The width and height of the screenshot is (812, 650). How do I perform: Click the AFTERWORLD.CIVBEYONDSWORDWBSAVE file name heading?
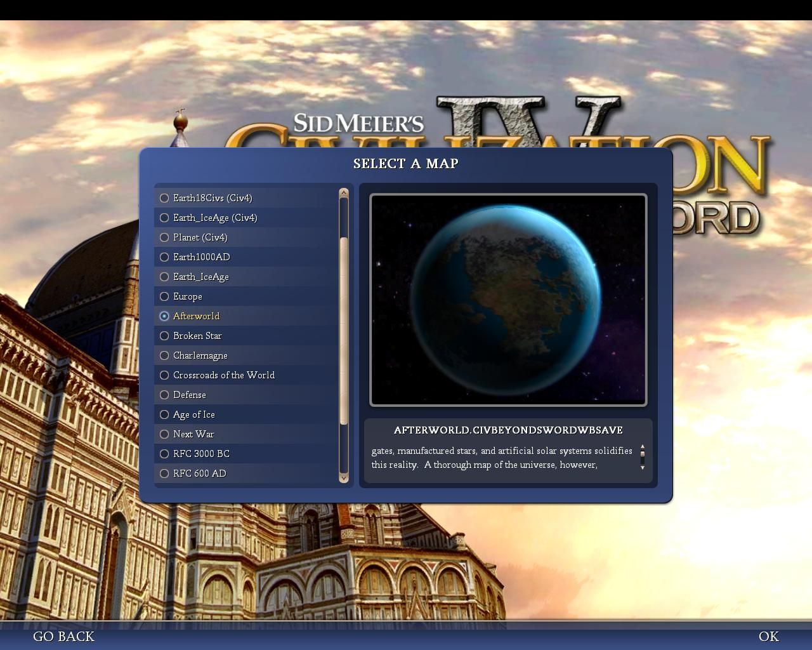[x=508, y=430]
